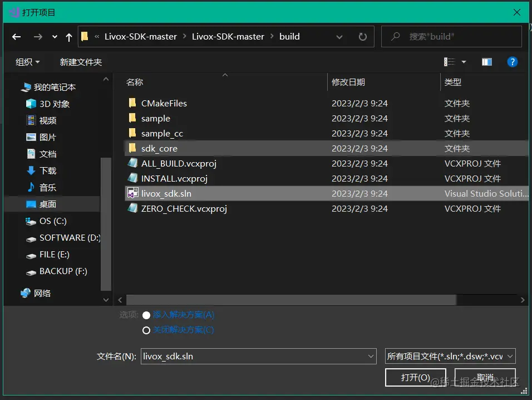This screenshot has width=532, height=400.
Task: Expand the file name combo box arrow
Action: click(x=371, y=356)
